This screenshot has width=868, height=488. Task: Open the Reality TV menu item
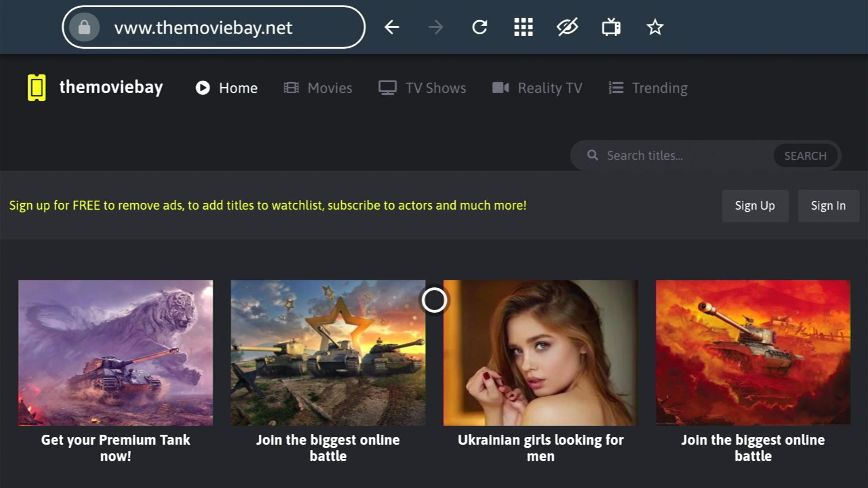coord(537,88)
